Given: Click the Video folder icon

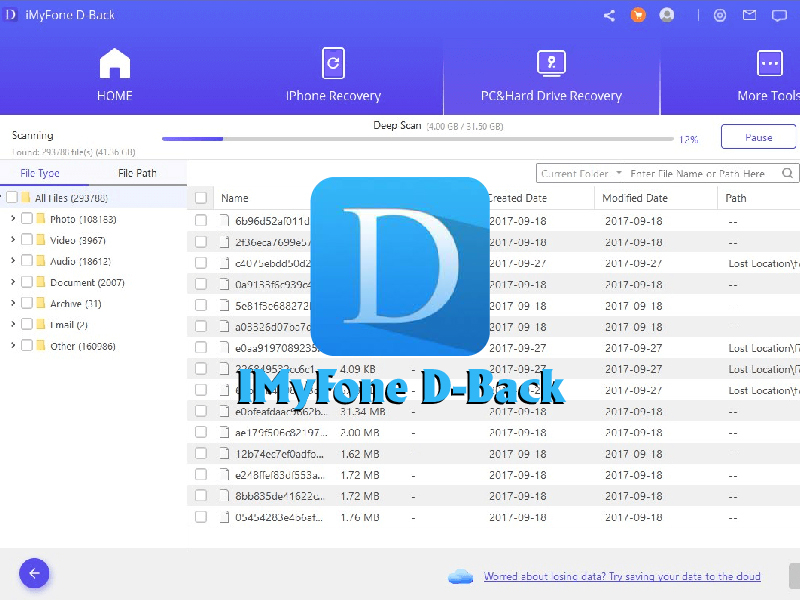Looking at the screenshot, I should tap(41, 240).
